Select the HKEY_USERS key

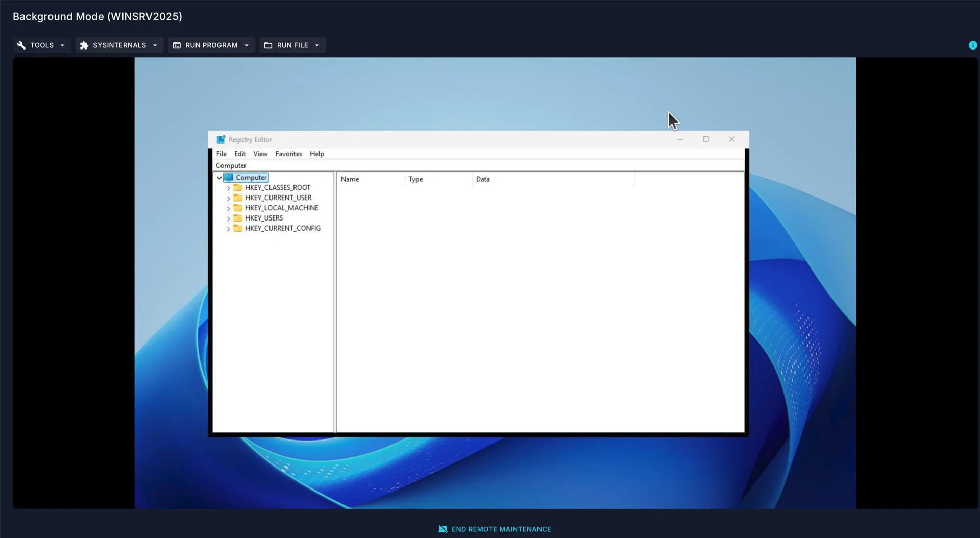[264, 218]
